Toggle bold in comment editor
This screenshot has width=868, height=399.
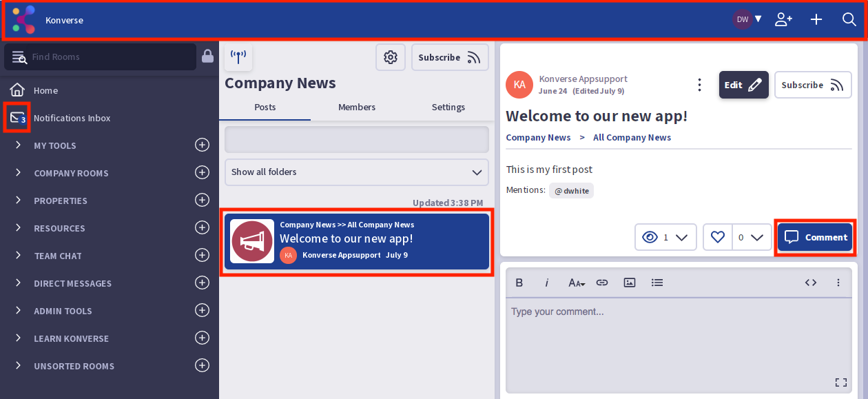(x=519, y=283)
